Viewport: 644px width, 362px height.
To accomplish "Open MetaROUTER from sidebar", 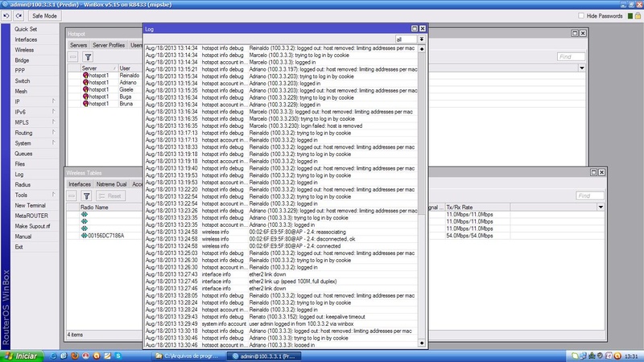I will [x=31, y=216].
